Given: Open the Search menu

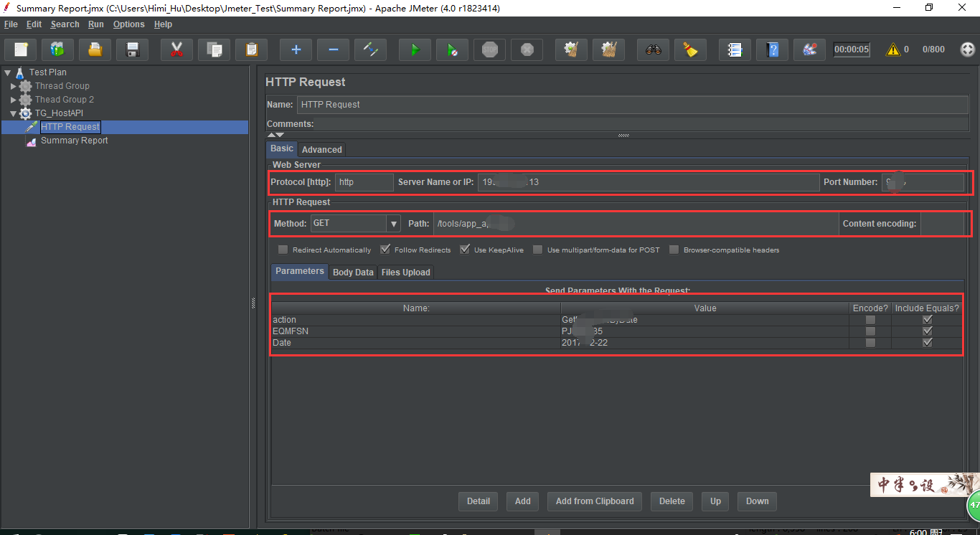Looking at the screenshot, I should coord(65,24).
